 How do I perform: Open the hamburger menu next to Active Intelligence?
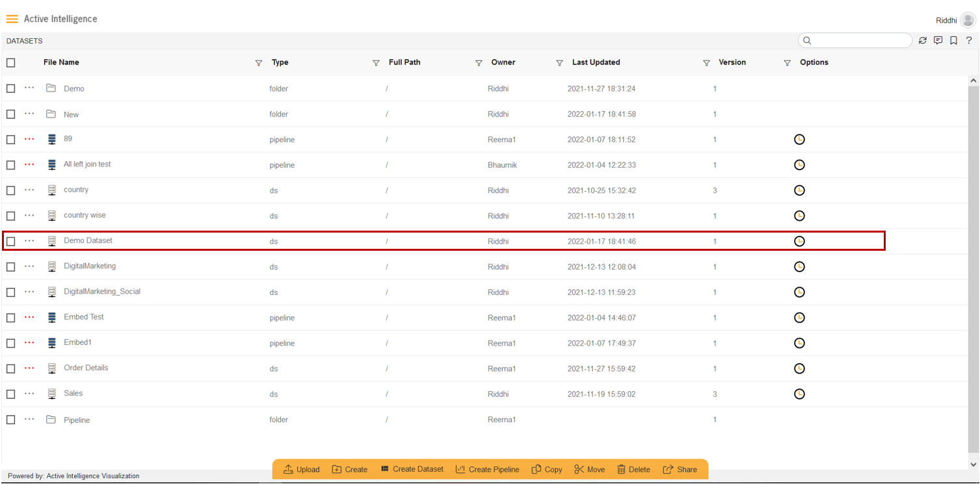[x=12, y=19]
